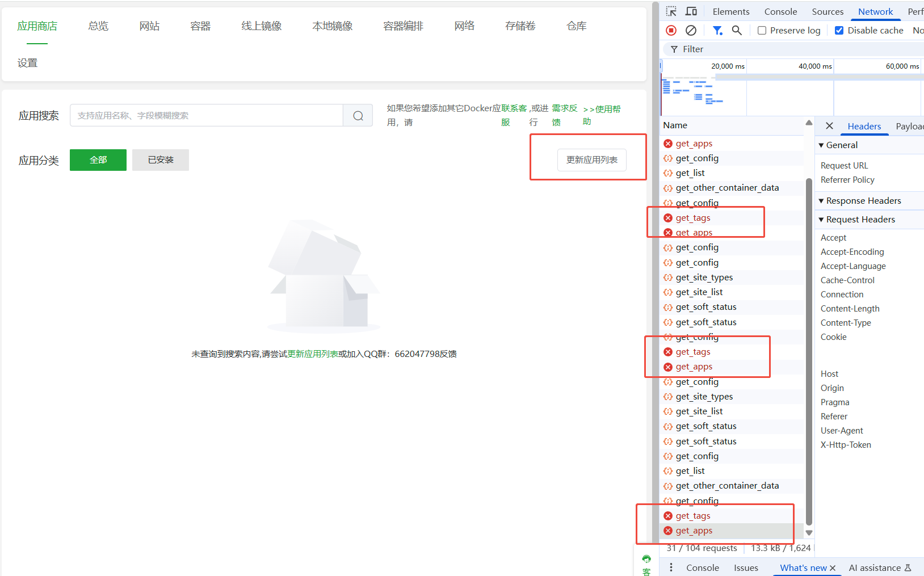924x576 pixels.
Task: Open the 线上镜像 tab
Action: coord(262,26)
